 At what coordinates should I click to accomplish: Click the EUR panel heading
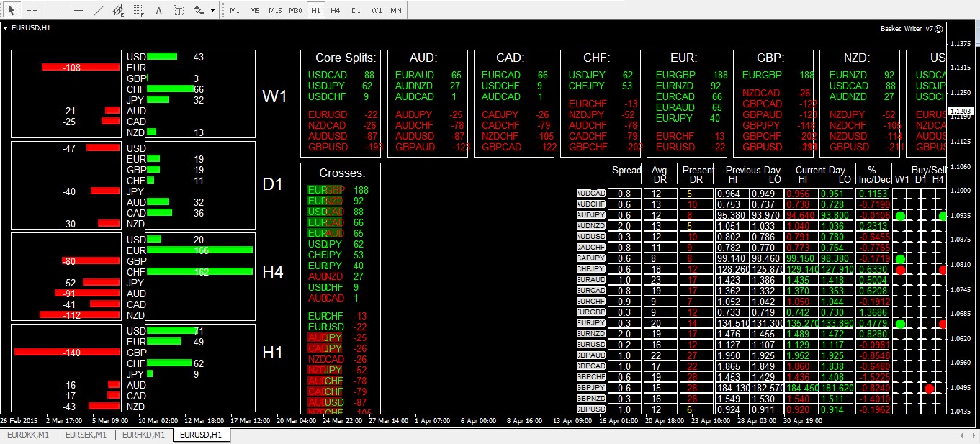click(683, 58)
